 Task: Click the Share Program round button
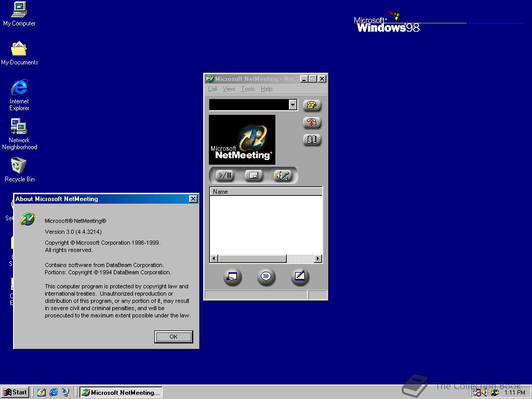232,276
